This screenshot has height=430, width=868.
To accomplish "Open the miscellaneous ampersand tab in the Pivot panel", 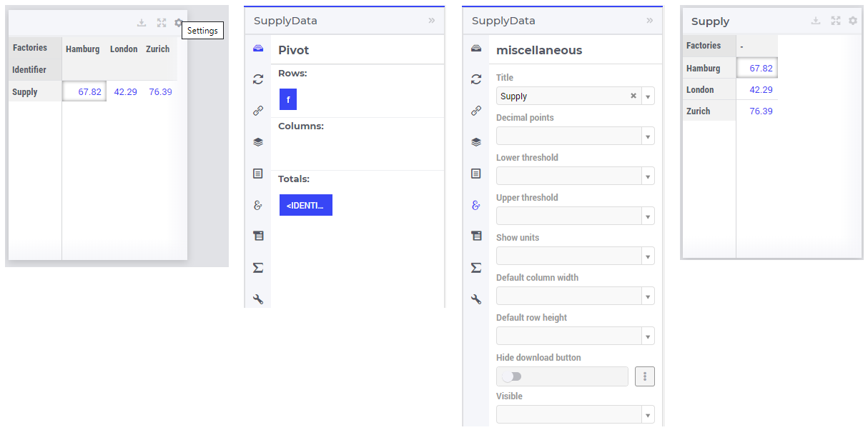I will (x=258, y=205).
